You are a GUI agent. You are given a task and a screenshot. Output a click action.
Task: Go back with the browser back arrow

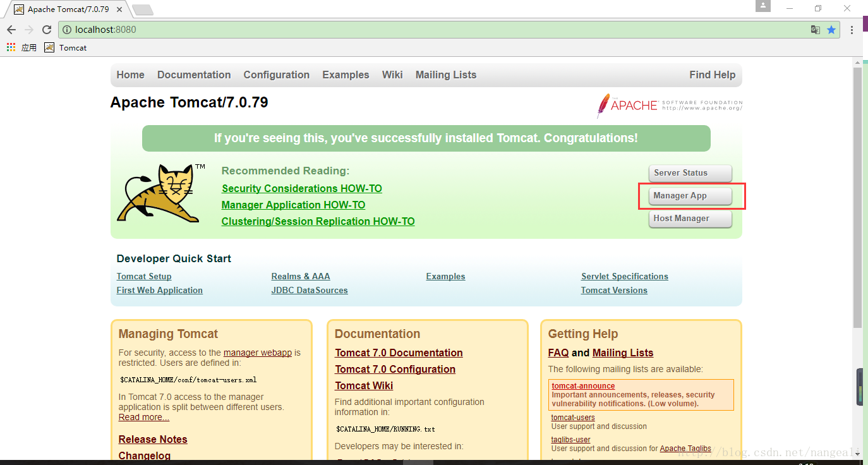[11, 30]
